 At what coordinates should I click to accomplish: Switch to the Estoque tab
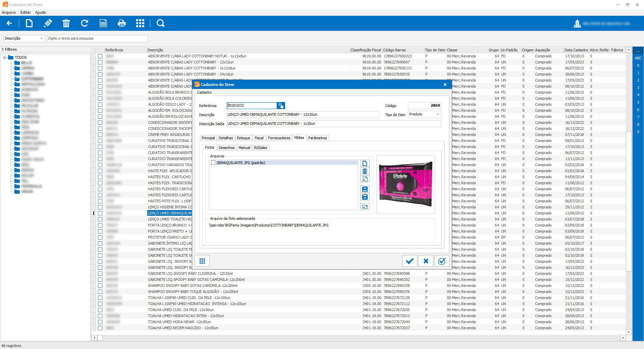pos(243,138)
